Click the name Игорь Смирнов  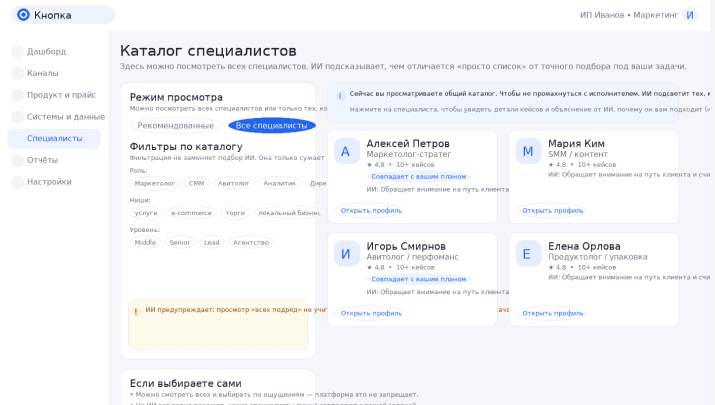(x=406, y=246)
